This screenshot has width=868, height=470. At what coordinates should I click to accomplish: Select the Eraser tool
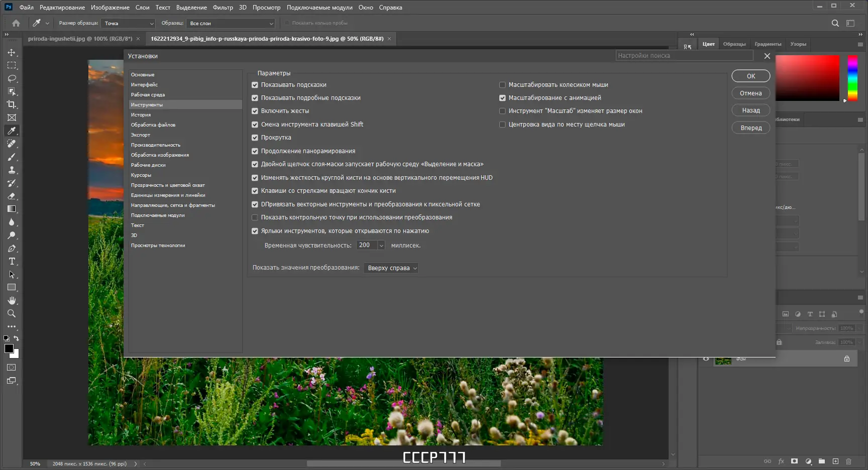[12, 196]
